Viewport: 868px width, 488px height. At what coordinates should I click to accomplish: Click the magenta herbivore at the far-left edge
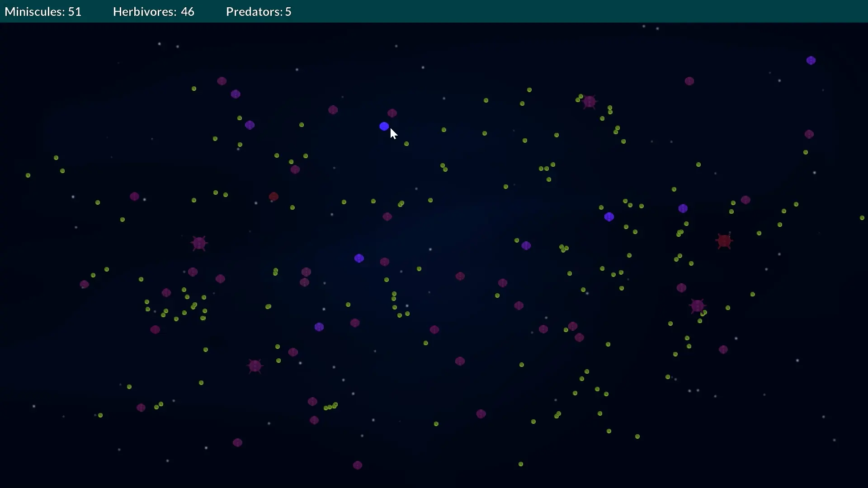coord(84,285)
